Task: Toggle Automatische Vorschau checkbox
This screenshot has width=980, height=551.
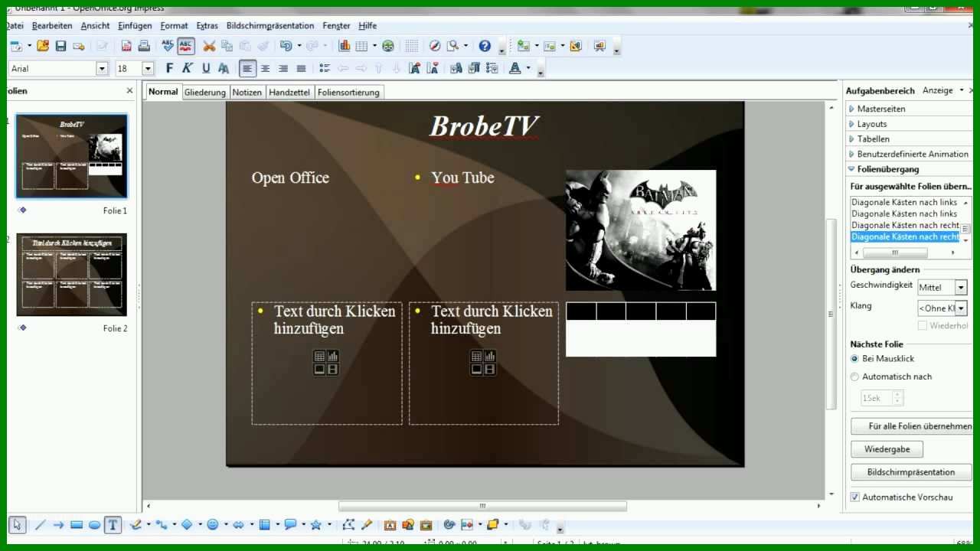Action: click(855, 497)
